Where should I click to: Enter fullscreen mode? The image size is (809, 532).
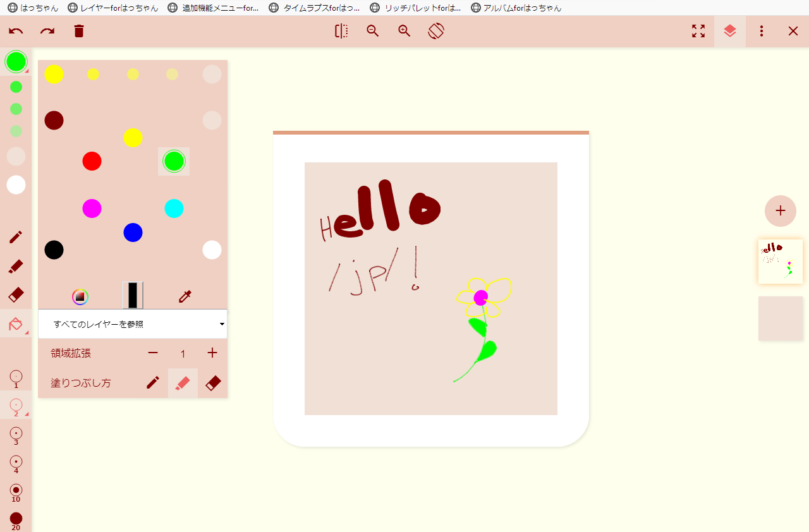(698, 31)
